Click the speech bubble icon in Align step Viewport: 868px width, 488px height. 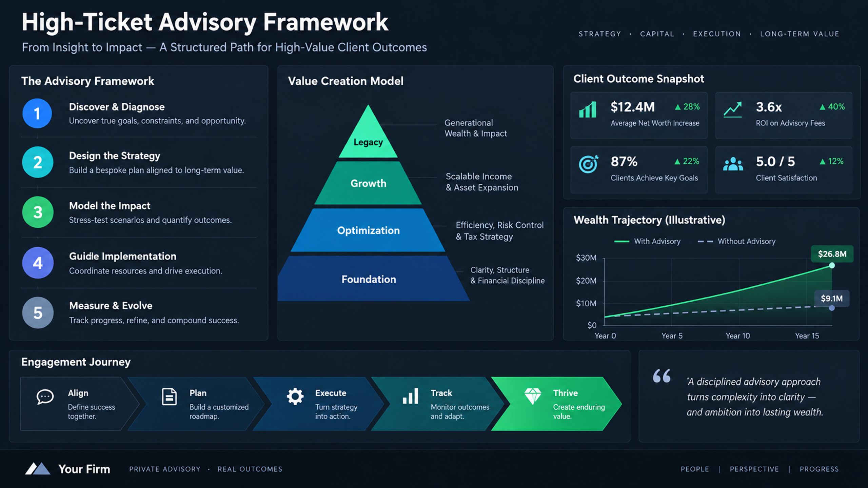45,397
